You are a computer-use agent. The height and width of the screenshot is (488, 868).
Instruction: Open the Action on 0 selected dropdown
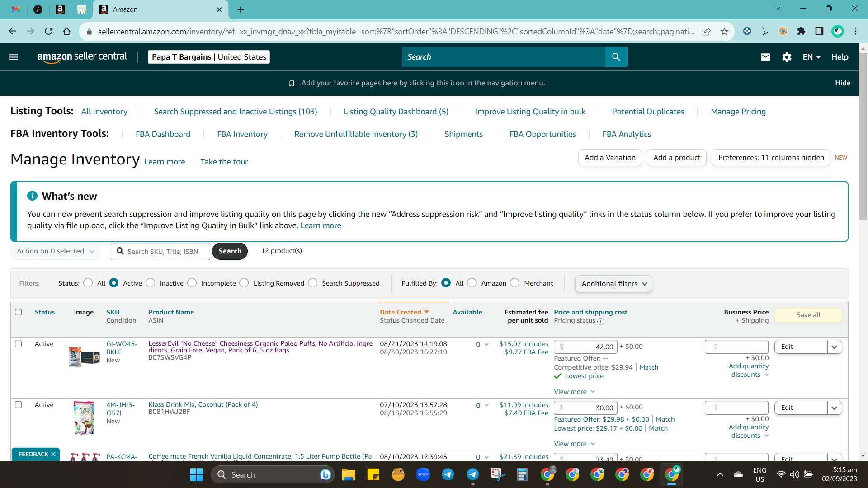(x=55, y=251)
